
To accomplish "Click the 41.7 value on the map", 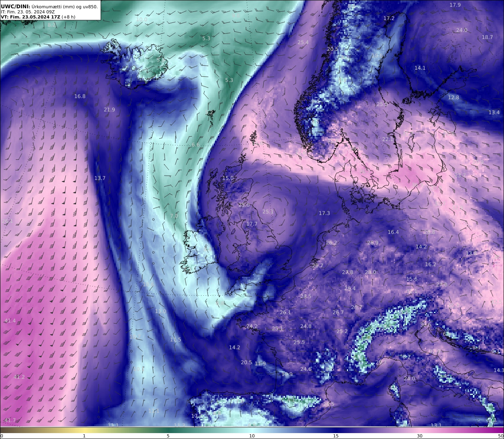I will pos(10,420).
